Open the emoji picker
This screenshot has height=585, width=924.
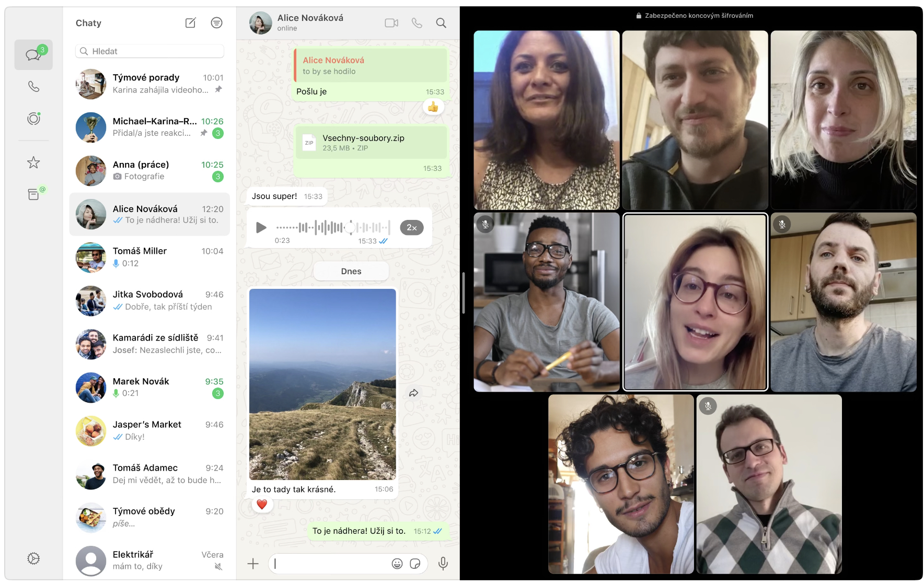397,564
